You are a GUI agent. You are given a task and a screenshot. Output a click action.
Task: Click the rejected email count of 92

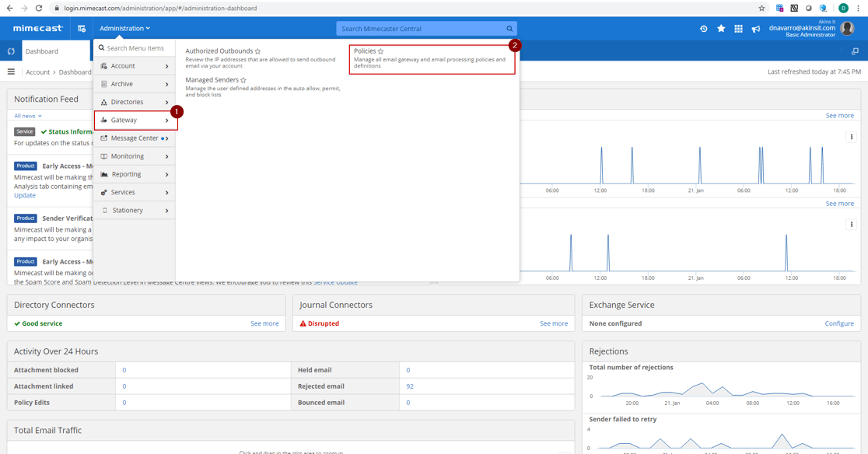408,386
